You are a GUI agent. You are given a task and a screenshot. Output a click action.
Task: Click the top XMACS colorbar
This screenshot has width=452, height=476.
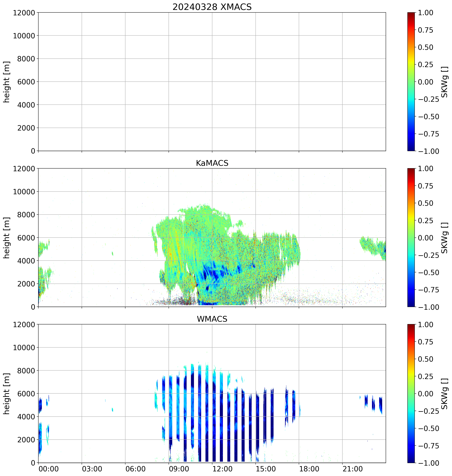click(x=411, y=82)
